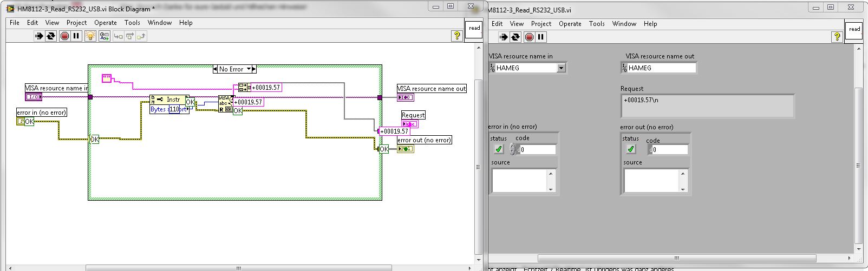Open Tools menu in Block Diagram window
Screen dimensions: 868x271
(132, 23)
